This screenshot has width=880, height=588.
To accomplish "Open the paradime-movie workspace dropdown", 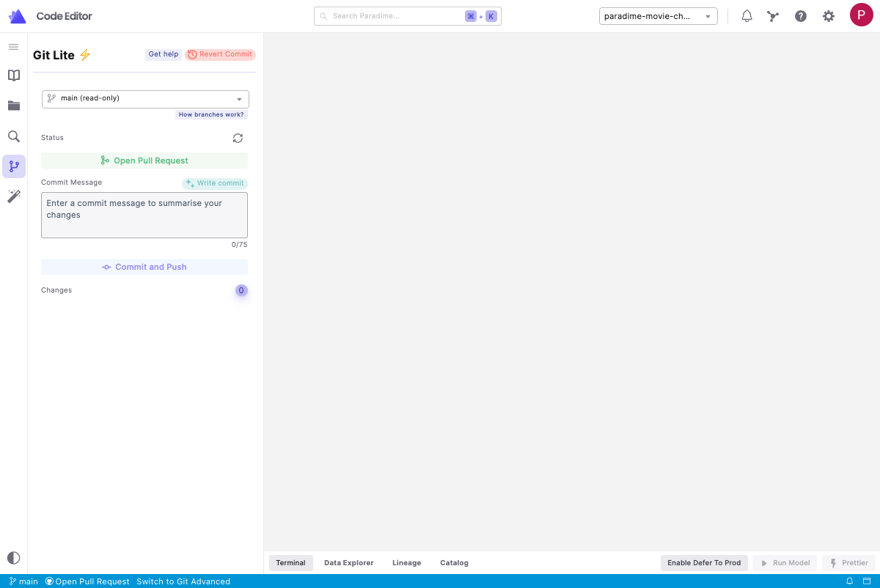I will [x=658, y=16].
